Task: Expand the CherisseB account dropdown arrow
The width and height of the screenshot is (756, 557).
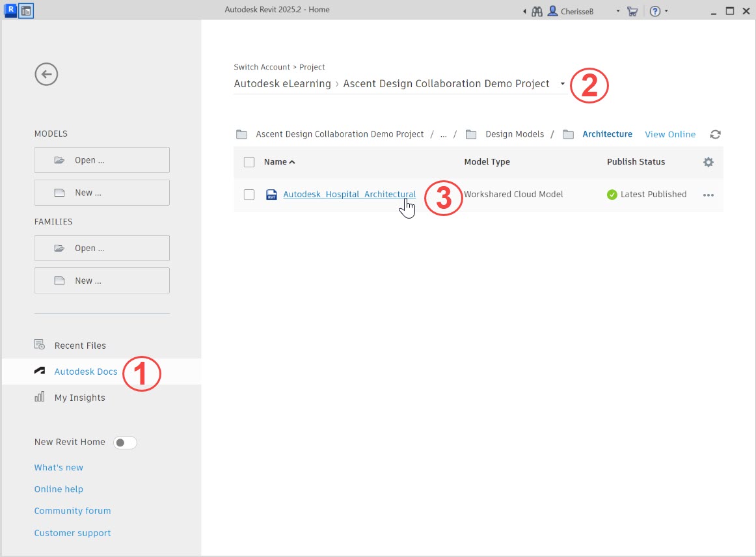Action: pyautogui.click(x=617, y=11)
